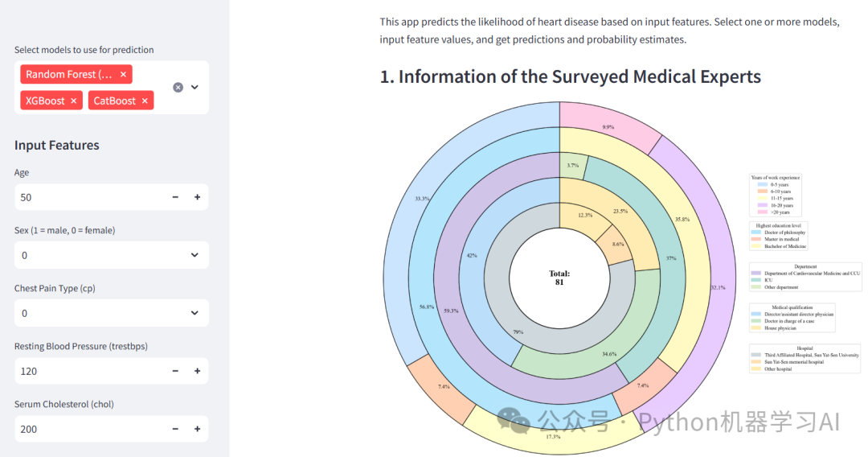The image size is (868, 457).
Task: Remove the XGBoost model tag
Action: (73, 101)
